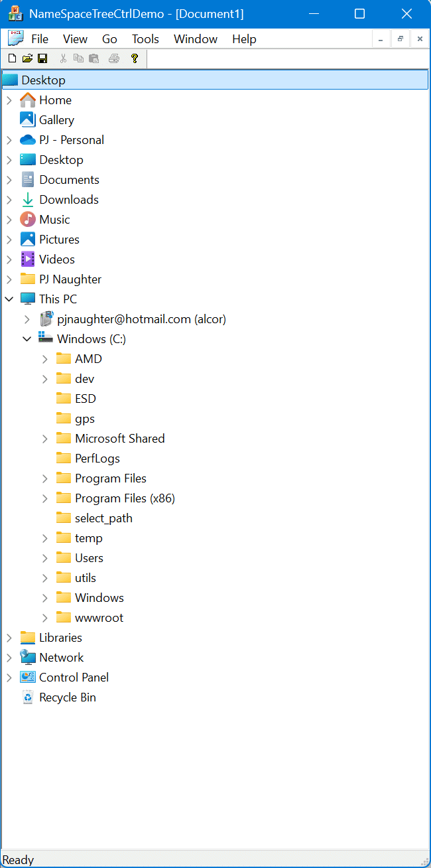Collapse the Windows (C:) drive node
431x868 pixels.
coord(27,339)
